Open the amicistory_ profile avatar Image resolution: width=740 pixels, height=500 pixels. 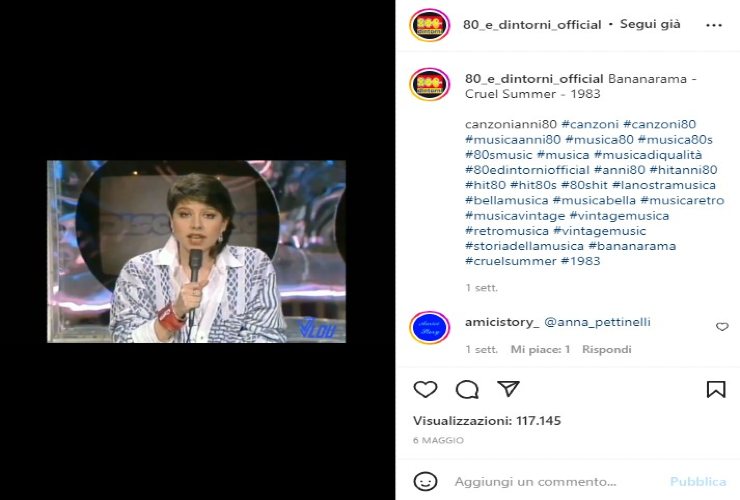(x=429, y=328)
